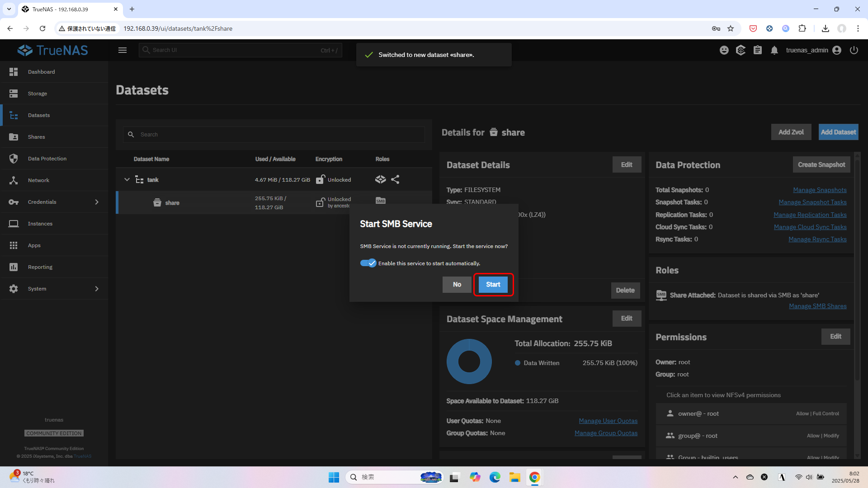Click Edit in Dataset Details card
Viewport: 868px width, 488px height.
coord(627,164)
